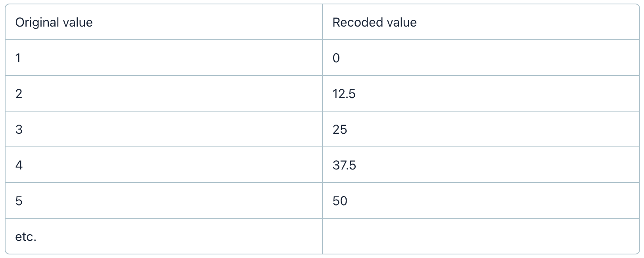
Task: Click the original value 2 cell
Action: [164, 93]
